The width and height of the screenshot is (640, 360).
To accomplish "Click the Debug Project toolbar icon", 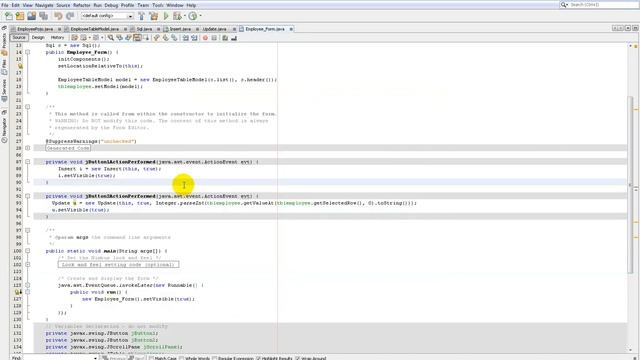I will coord(177,16).
